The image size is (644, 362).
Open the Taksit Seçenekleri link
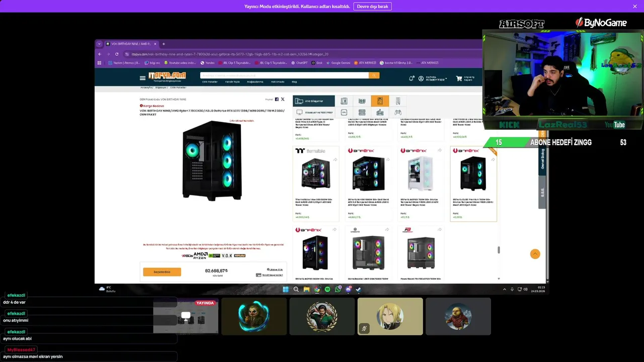(270, 275)
